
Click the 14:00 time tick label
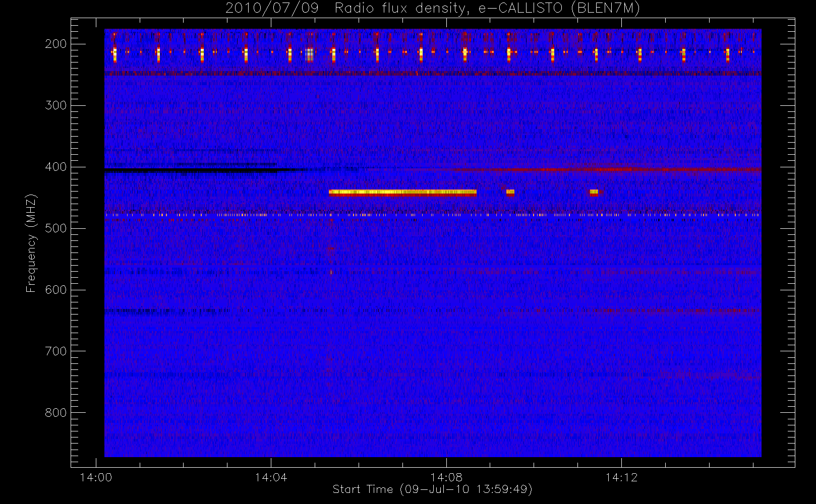(x=96, y=477)
